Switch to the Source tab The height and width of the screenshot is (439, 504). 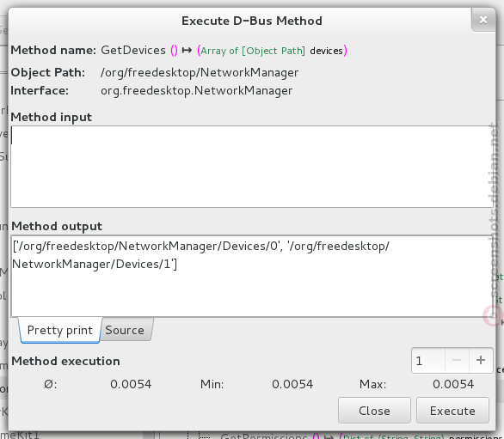pyautogui.click(x=126, y=330)
